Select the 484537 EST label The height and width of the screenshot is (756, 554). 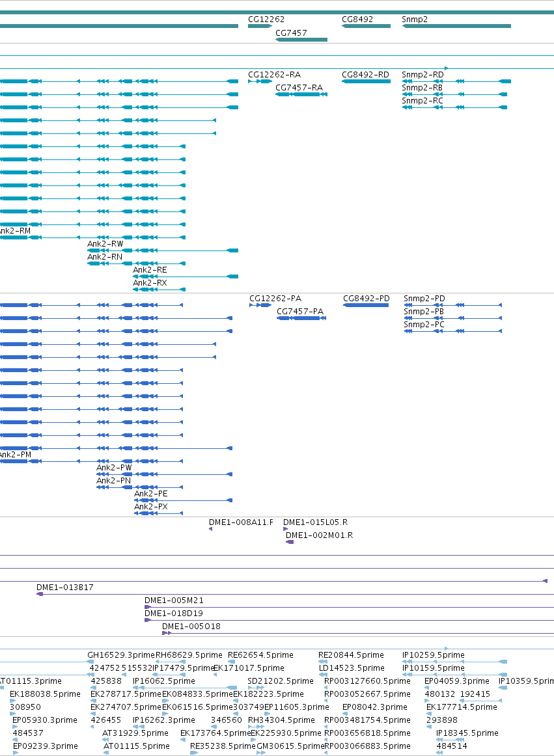click(28, 733)
